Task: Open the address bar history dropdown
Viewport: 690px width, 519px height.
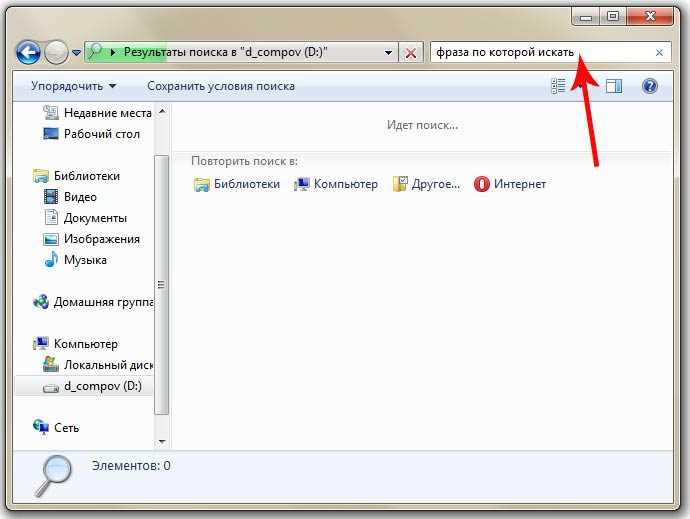Action: click(x=388, y=53)
